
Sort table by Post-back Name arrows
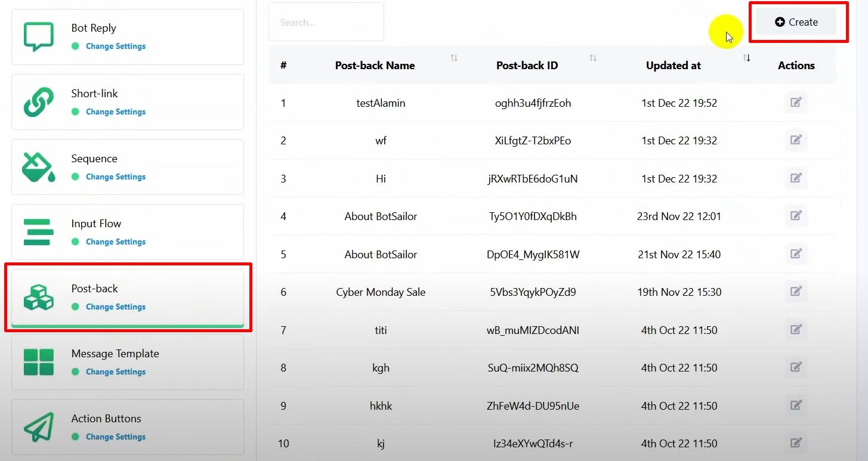454,58
